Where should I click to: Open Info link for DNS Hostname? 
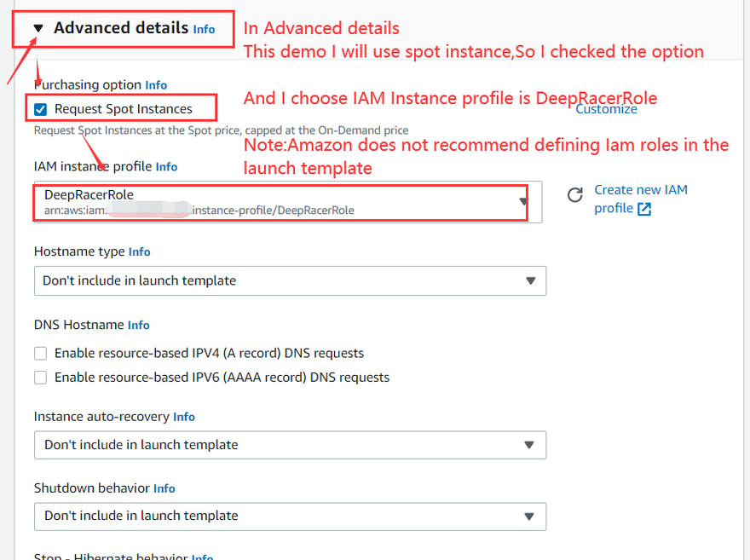[x=138, y=326]
